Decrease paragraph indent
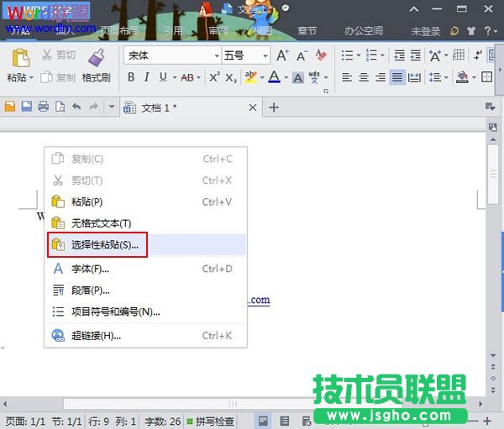This screenshot has height=429, width=504. click(399, 55)
